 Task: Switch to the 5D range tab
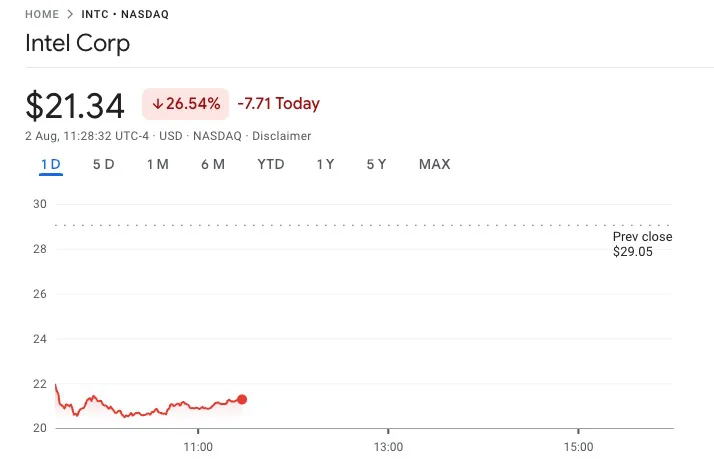point(103,164)
